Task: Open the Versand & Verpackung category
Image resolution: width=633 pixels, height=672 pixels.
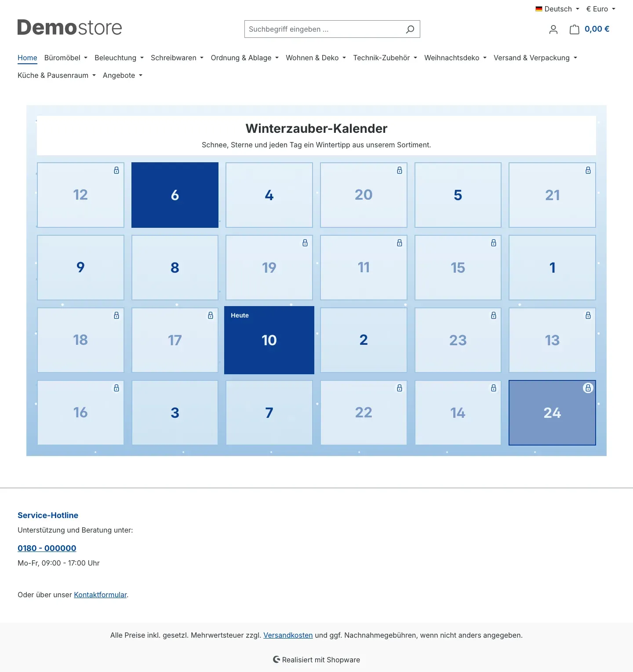Action: point(535,58)
